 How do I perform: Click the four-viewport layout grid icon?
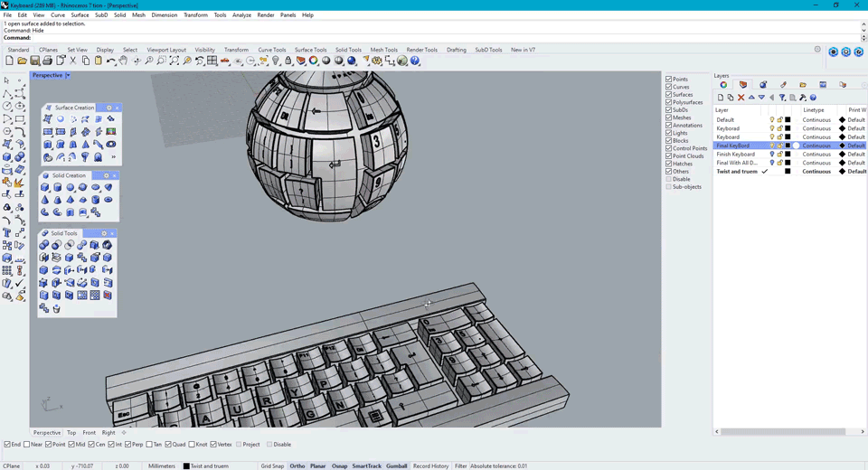(212, 61)
